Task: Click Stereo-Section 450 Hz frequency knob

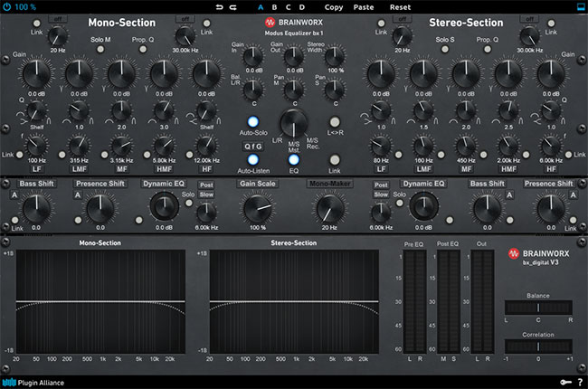Action: click(466, 147)
